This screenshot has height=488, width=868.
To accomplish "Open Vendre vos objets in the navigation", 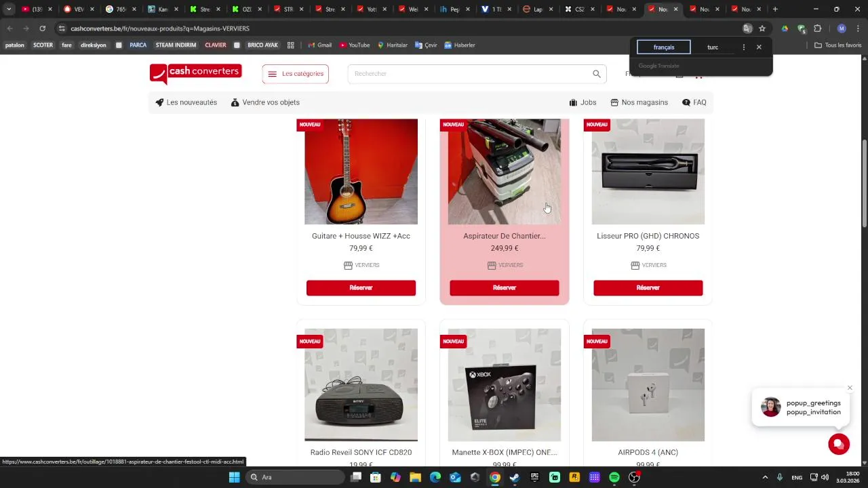I will pyautogui.click(x=265, y=102).
